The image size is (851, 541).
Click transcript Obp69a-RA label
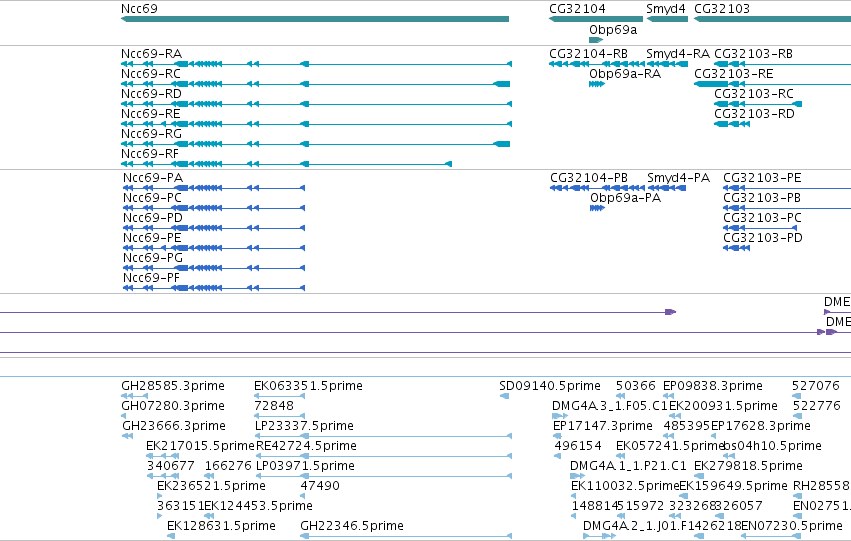pos(625,74)
